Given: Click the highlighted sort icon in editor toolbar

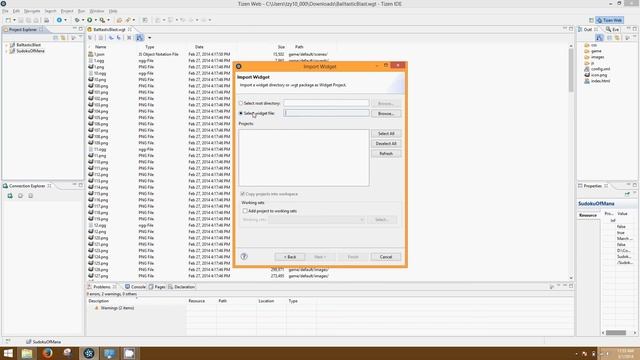Looking at the screenshot, I should click(x=140, y=38).
